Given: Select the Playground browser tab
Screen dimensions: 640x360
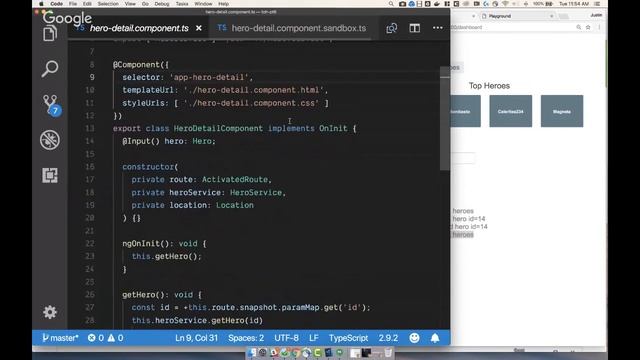Looking at the screenshot, I should pos(517,16).
